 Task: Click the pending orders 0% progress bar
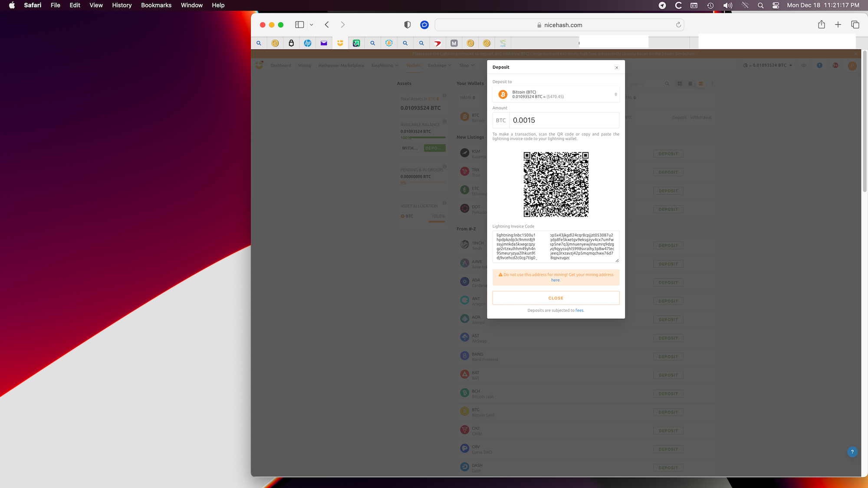[427, 183]
